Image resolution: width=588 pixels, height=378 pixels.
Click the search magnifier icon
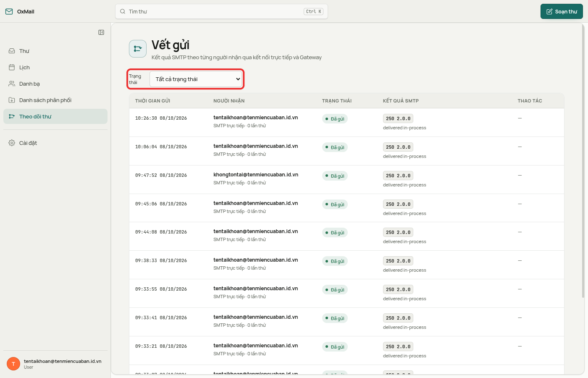pos(123,11)
